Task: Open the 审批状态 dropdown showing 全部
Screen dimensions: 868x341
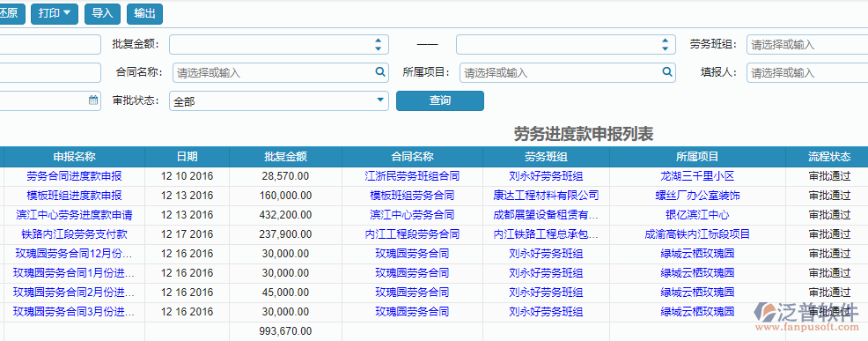Action: pos(278,101)
